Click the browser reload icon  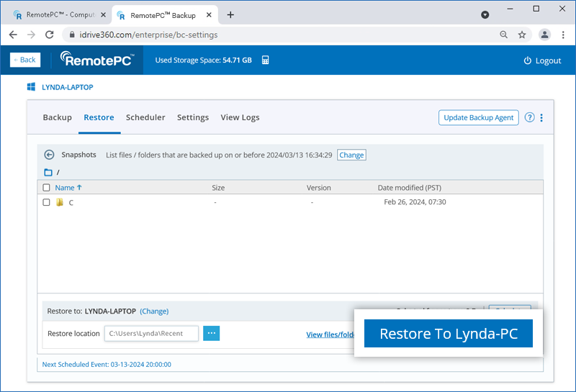tap(50, 35)
